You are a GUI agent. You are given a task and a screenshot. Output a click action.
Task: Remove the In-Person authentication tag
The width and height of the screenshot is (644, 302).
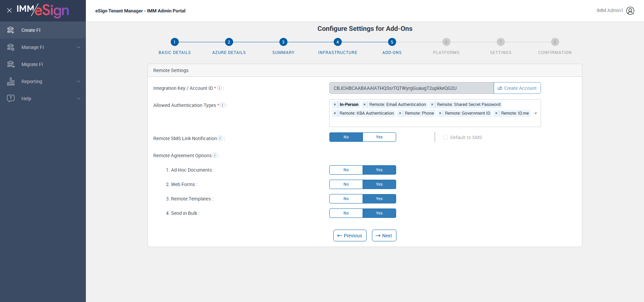point(335,105)
